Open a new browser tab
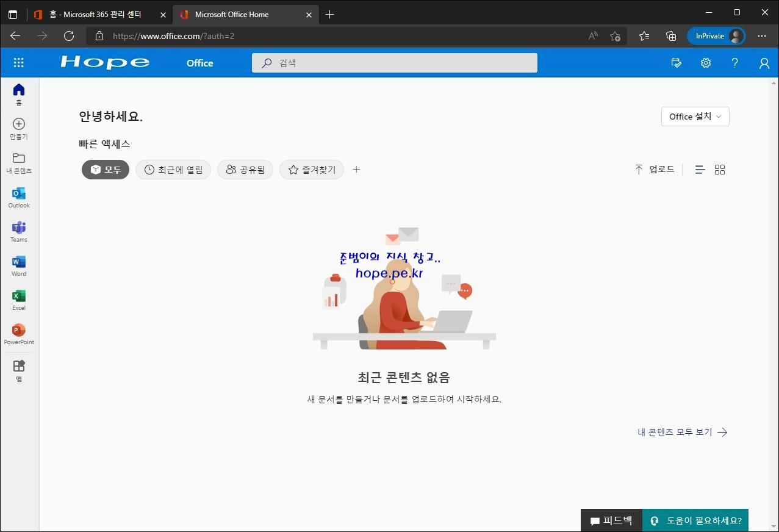This screenshot has height=532, width=779. 330,15
